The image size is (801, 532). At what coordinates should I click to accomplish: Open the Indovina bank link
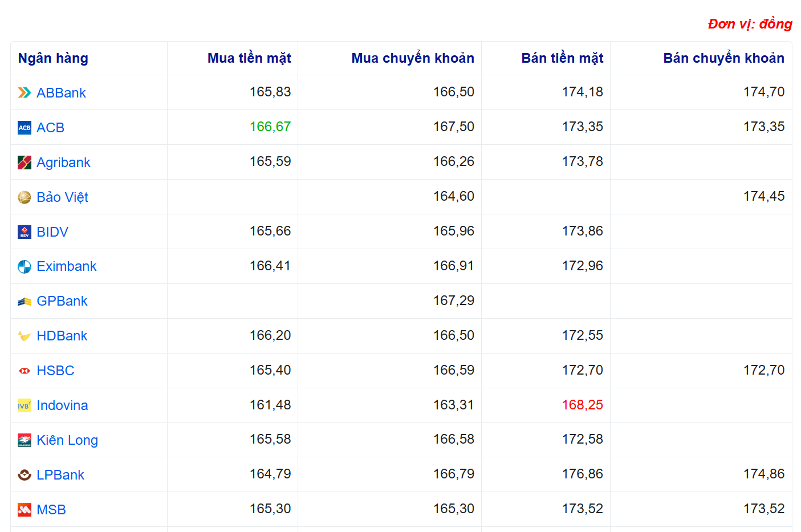(x=62, y=405)
